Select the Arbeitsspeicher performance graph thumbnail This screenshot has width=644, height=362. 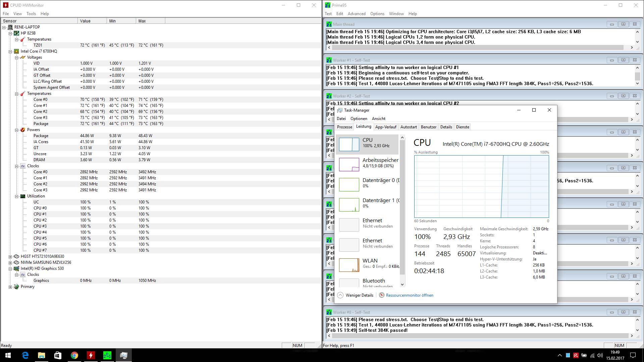pos(349,165)
